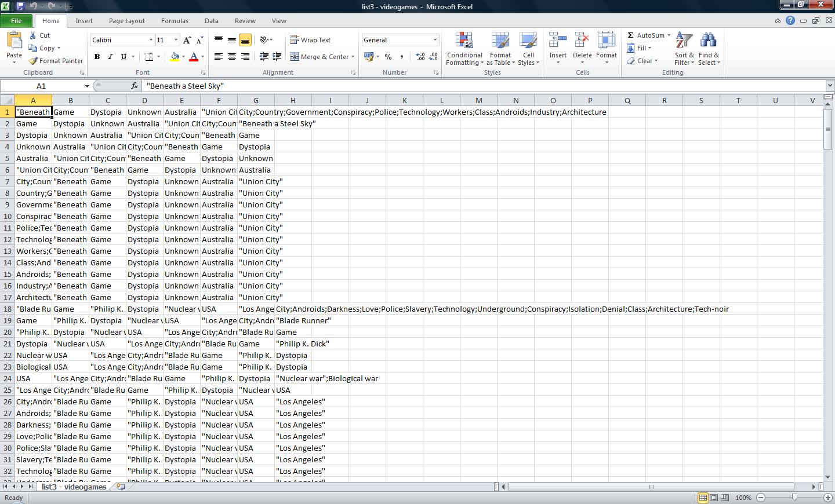The image size is (835, 504).
Task: Switch to the Page Layout tab
Action: 127,21
